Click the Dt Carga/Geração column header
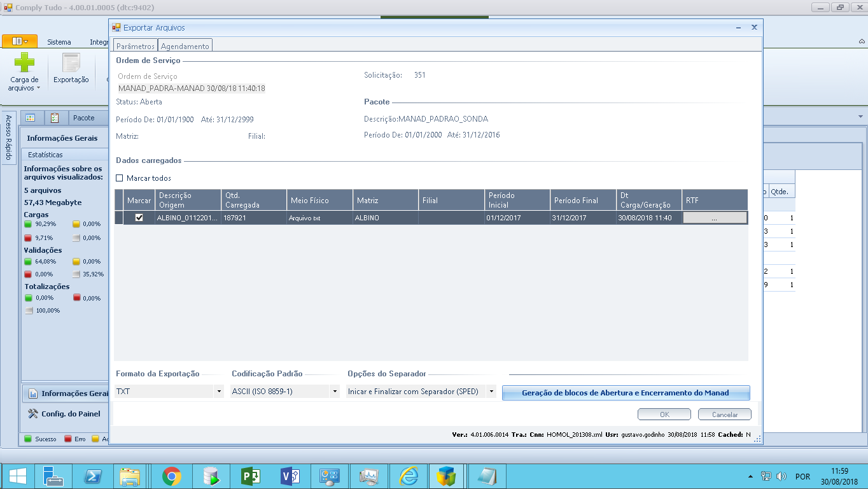The image size is (868, 489). coord(648,200)
